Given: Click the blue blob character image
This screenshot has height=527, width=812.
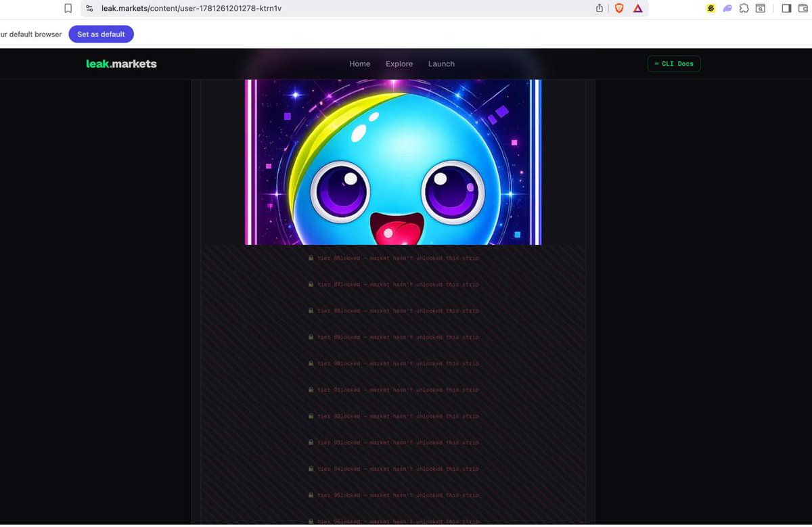Looking at the screenshot, I should tap(393, 162).
